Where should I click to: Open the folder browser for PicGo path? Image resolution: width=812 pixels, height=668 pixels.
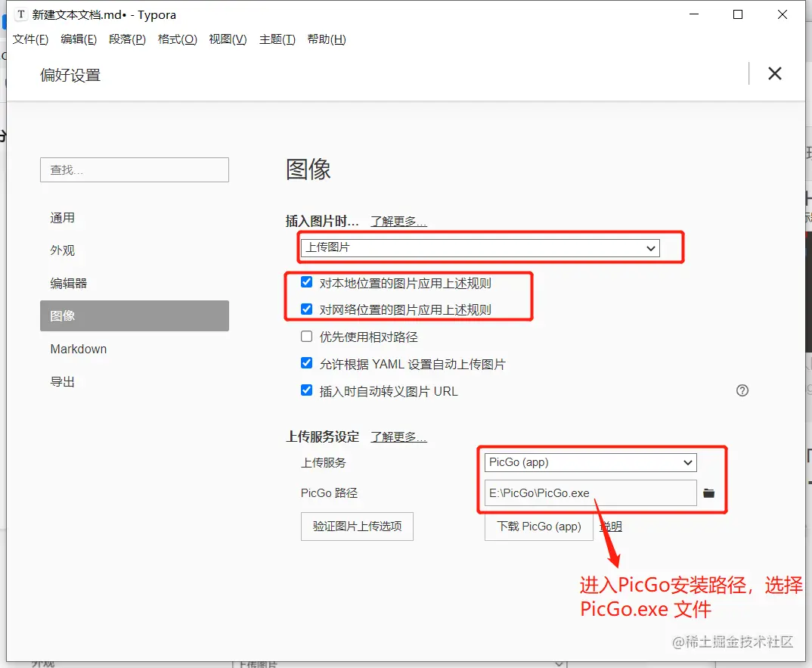(x=708, y=492)
